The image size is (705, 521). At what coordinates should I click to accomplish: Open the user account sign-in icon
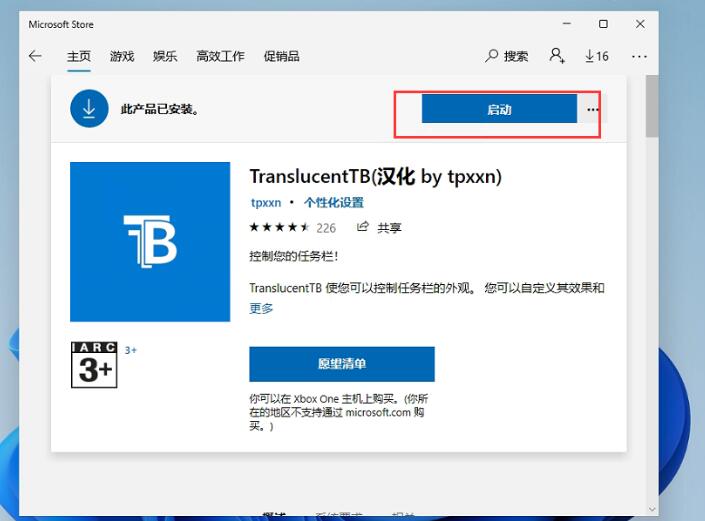[557, 56]
